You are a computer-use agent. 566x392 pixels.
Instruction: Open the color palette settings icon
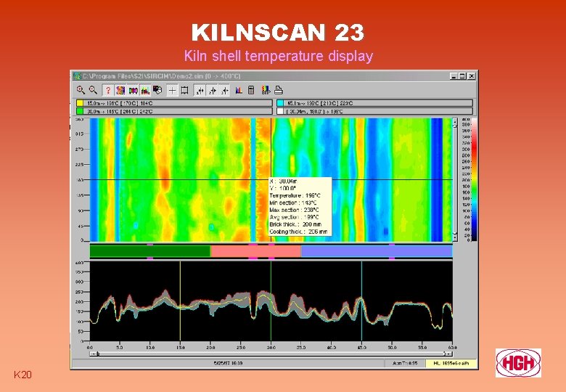(157, 90)
